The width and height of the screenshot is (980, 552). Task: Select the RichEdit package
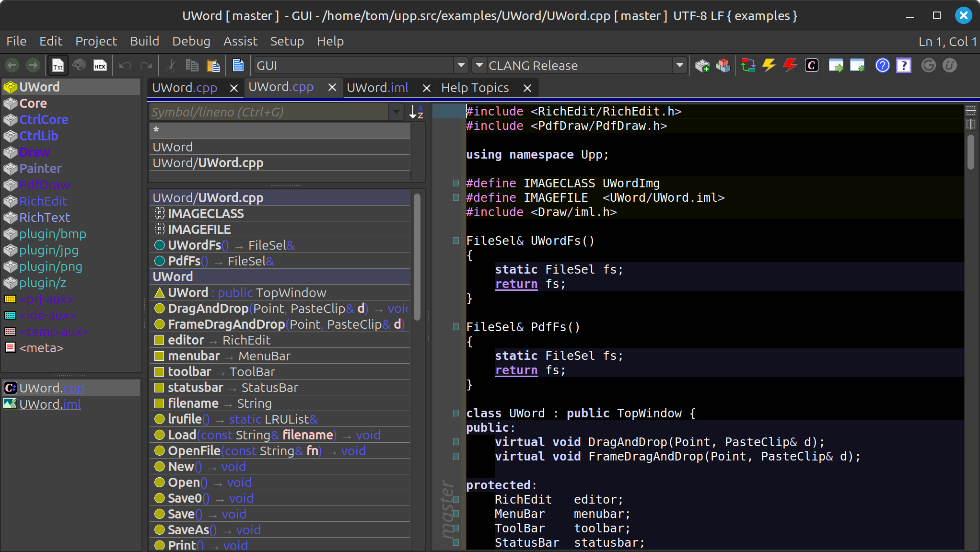point(71,201)
